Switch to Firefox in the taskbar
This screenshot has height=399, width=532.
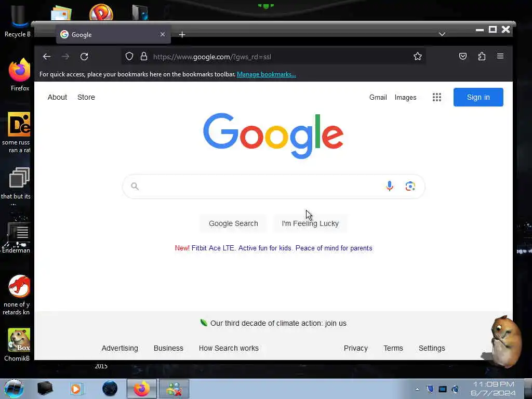click(142, 389)
